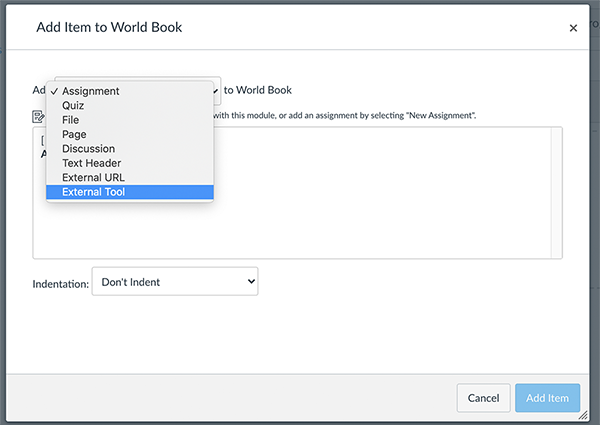Pick External URL from the list
The width and height of the screenshot is (600, 425).
point(130,177)
